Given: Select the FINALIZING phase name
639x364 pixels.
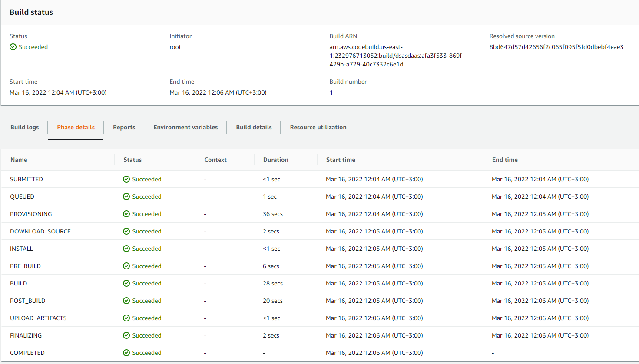Looking at the screenshot, I should pos(26,335).
